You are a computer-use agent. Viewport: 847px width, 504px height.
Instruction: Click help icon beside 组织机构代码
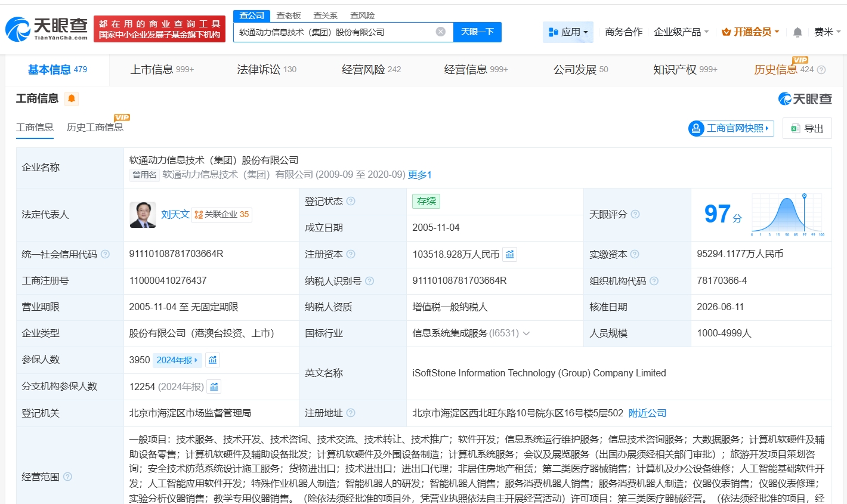tap(654, 281)
